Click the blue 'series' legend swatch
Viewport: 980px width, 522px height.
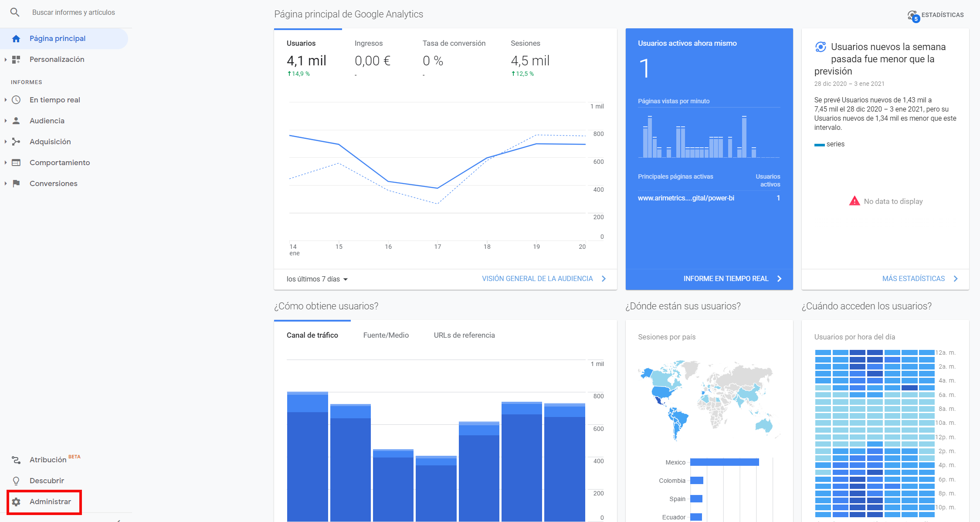pos(819,145)
